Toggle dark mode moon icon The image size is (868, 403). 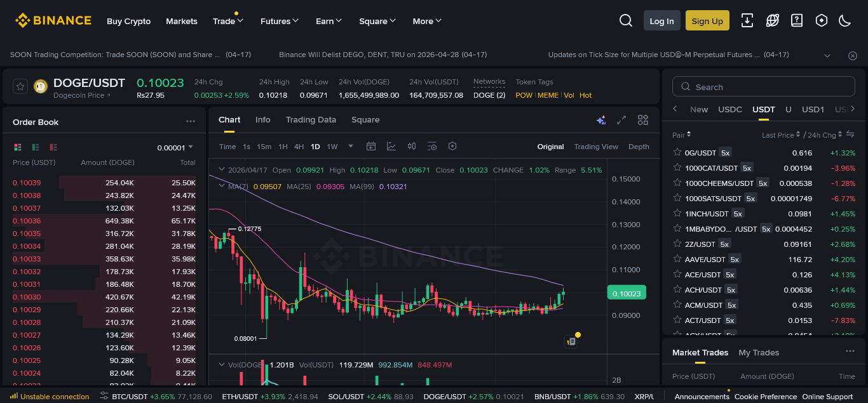pos(844,21)
